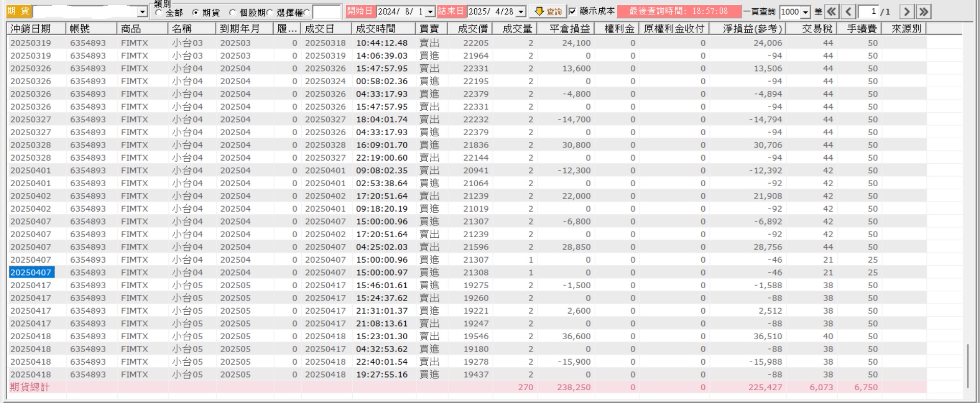
Task: Expand the rows-per-page 1000 dropdown
Action: click(805, 12)
